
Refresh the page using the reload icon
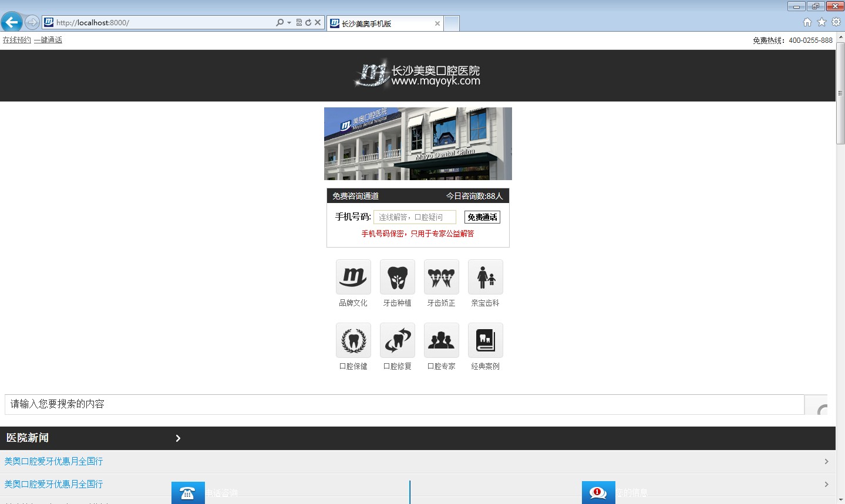(x=308, y=22)
